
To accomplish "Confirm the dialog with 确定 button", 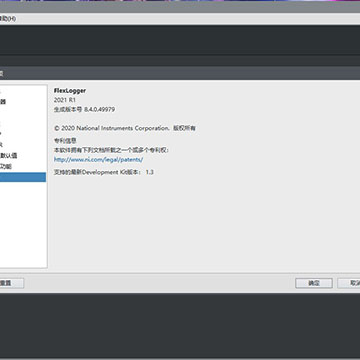I will pos(314,283).
